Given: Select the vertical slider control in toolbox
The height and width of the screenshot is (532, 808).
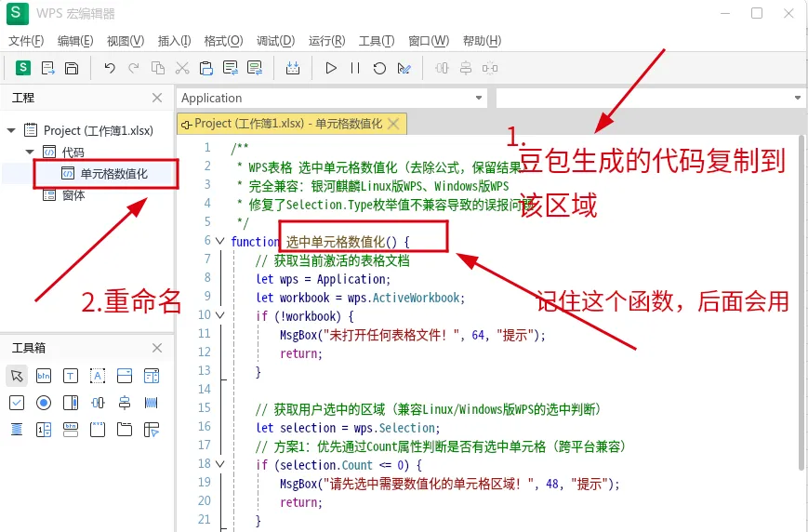Looking at the screenshot, I should (x=125, y=403).
